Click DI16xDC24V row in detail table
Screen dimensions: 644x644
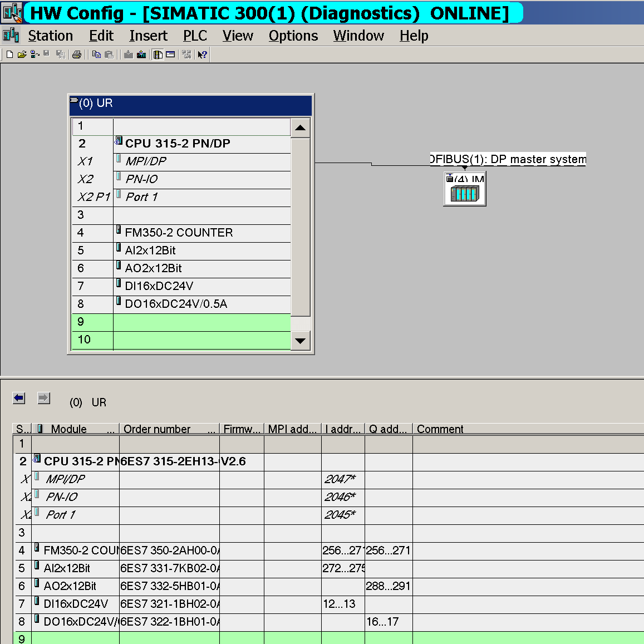(x=330, y=604)
